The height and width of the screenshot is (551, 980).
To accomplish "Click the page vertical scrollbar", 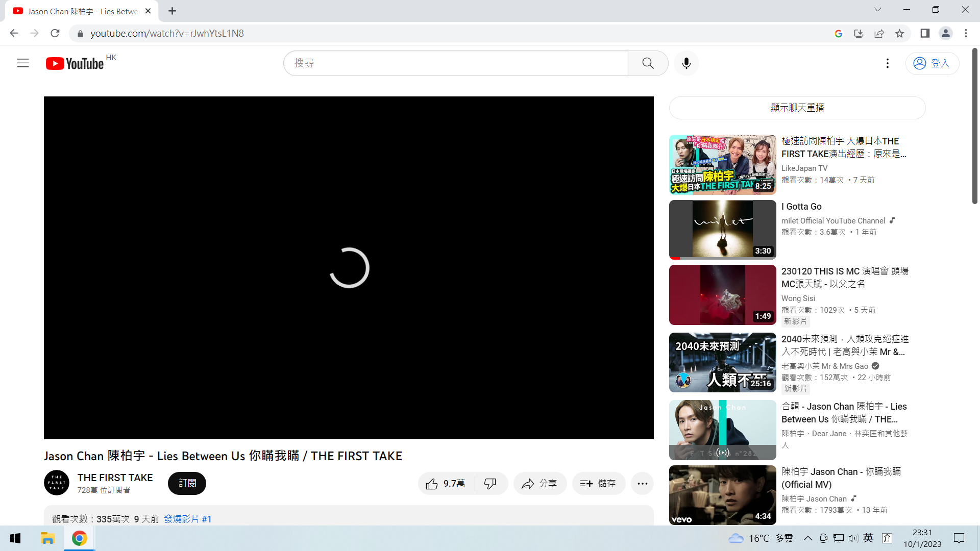I will 974,127.
